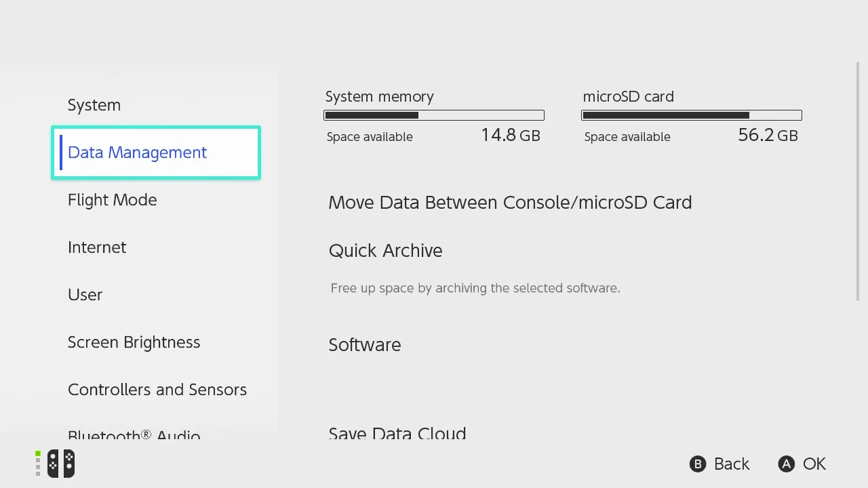Click the Back label
Screen dimensions: 868x488
click(732, 464)
